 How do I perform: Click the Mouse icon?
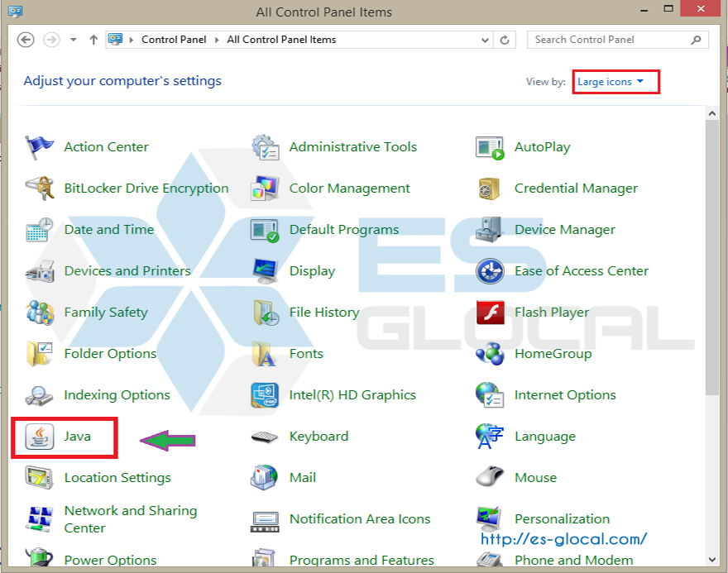pos(490,476)
